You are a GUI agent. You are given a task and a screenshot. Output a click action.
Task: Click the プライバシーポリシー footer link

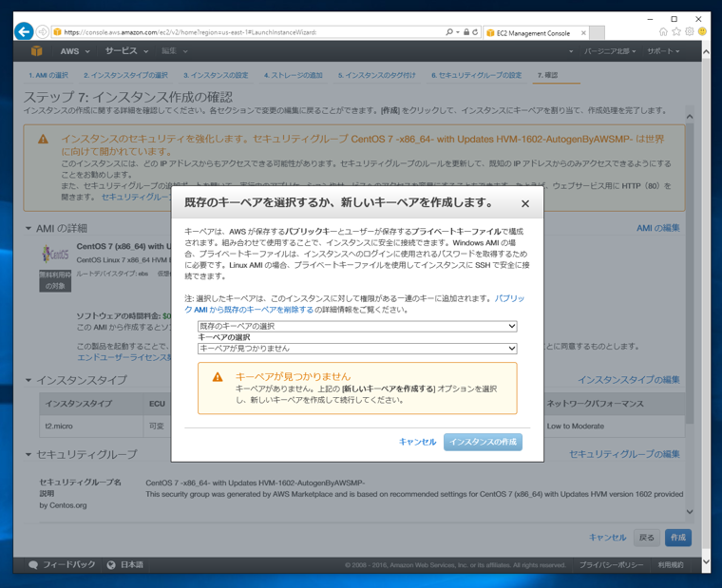tap(611, 565)
